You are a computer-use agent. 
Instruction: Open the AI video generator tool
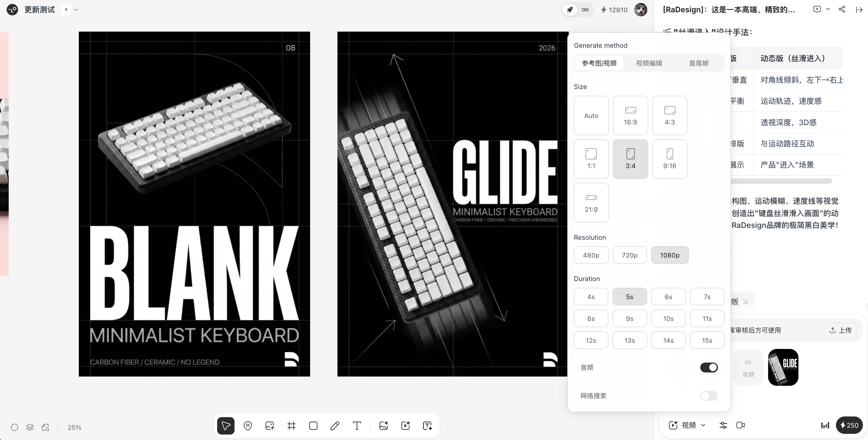point(405,426)
